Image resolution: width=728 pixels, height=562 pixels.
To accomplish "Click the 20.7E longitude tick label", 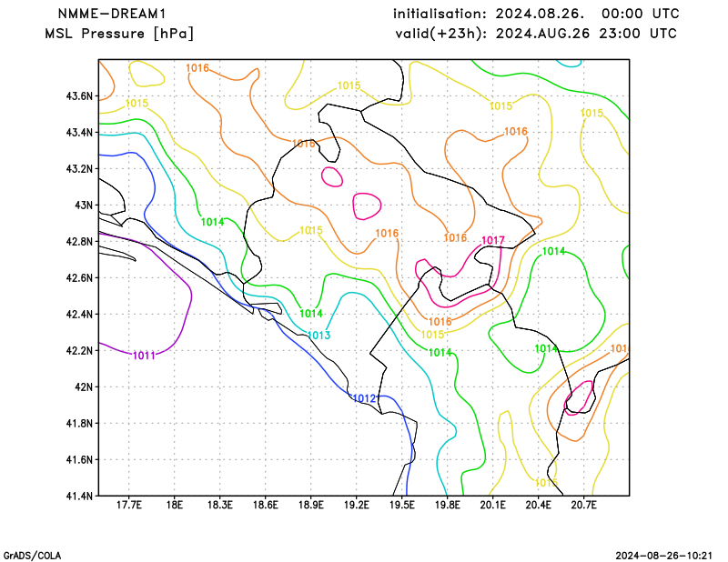I will click(x=584, y=505).
